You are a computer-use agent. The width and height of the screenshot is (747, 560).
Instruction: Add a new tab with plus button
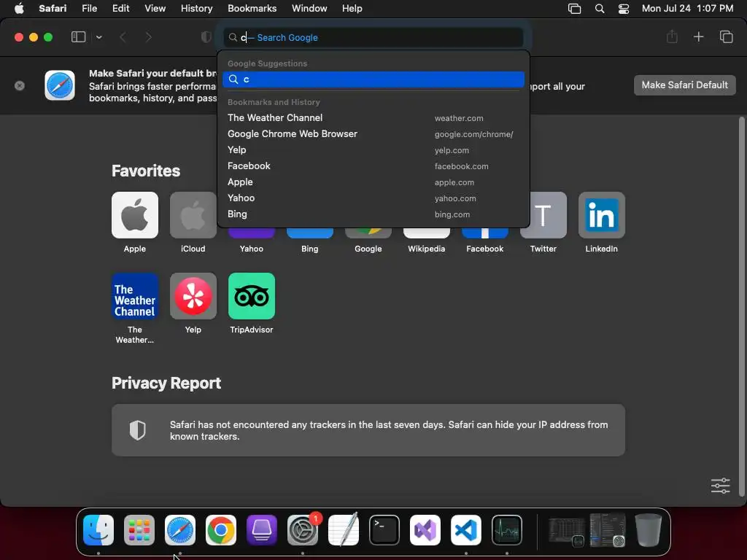[698, 36]
